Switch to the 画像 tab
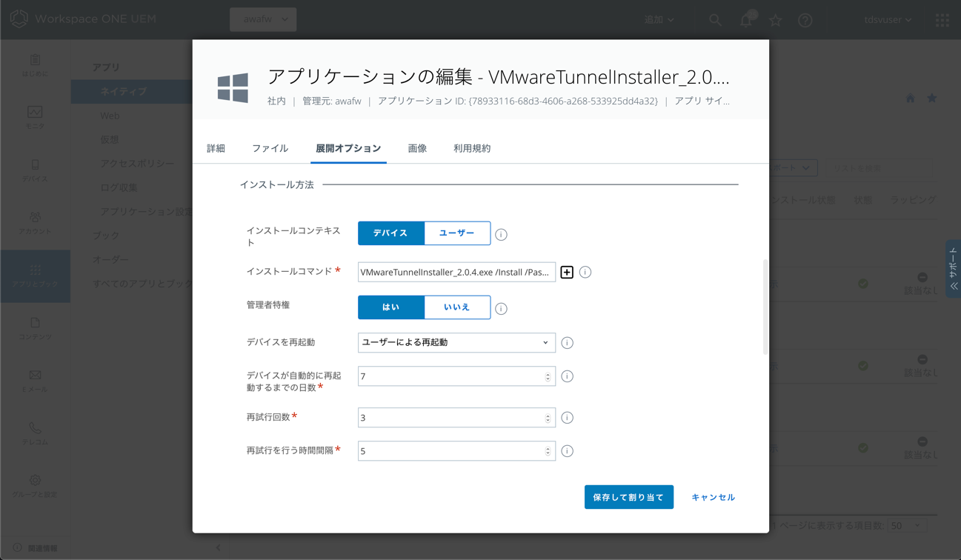This screenshot has width=961, height=560. (x=417, y=148)
